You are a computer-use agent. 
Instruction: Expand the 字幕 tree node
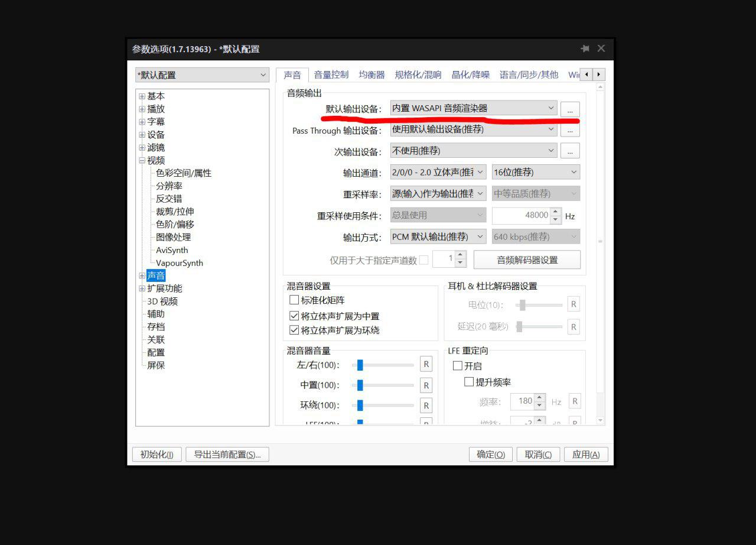click(142, 122)
